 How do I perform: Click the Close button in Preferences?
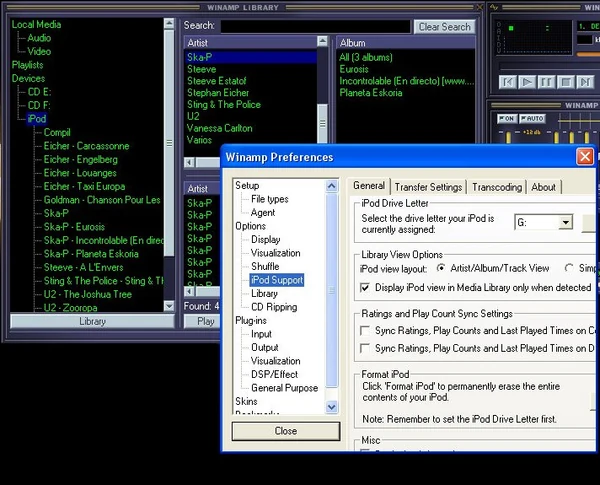[286, 431]
